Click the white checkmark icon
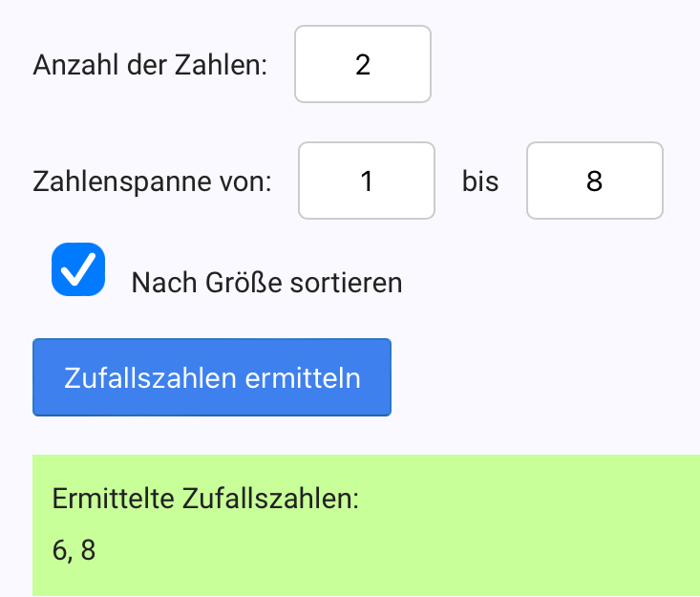700x597 pixels. click(x=78, y=269)
